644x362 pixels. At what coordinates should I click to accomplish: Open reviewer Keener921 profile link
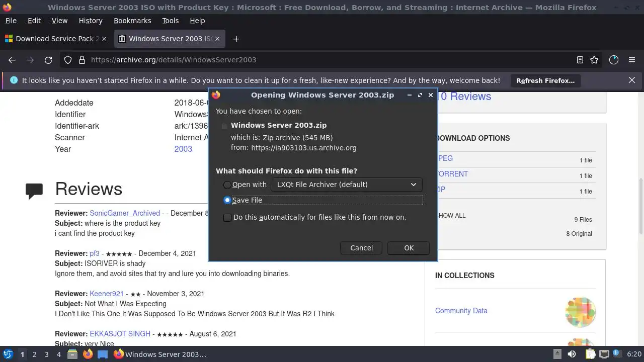click(x=107, y=294)
